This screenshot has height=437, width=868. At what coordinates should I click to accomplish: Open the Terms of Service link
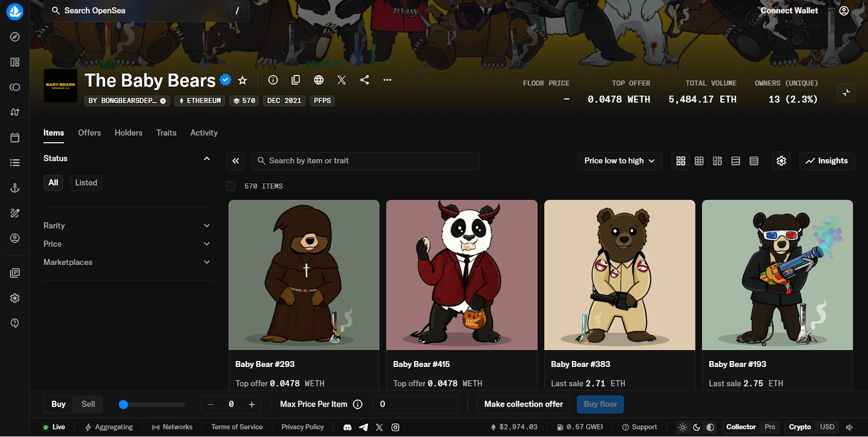(x=237, y=427)
